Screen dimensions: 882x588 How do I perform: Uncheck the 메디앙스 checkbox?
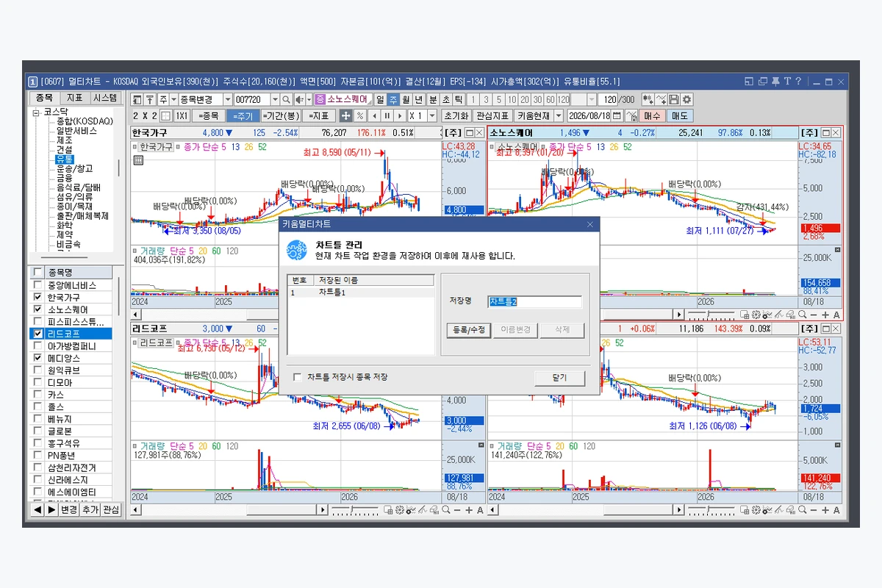pos(37,358)
